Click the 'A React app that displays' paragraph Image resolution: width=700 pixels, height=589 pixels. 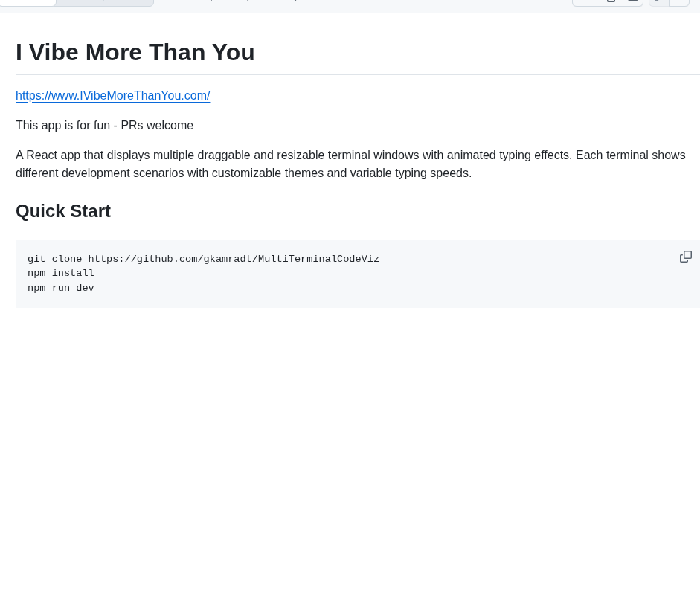350,164
